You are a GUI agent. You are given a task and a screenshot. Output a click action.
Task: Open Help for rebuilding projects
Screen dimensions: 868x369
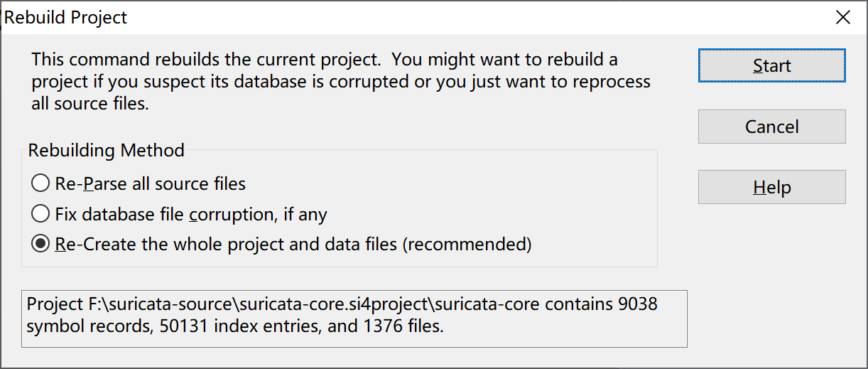(771, 188)
